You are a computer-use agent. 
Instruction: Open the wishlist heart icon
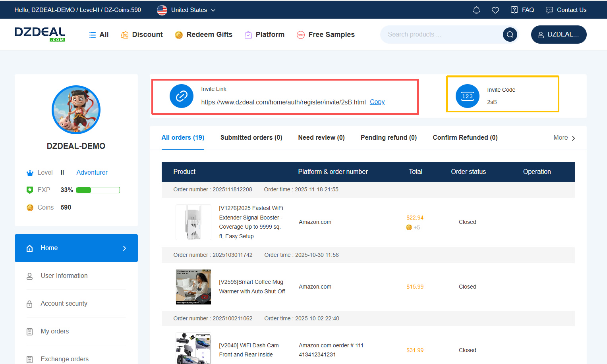tap(495, 10)
